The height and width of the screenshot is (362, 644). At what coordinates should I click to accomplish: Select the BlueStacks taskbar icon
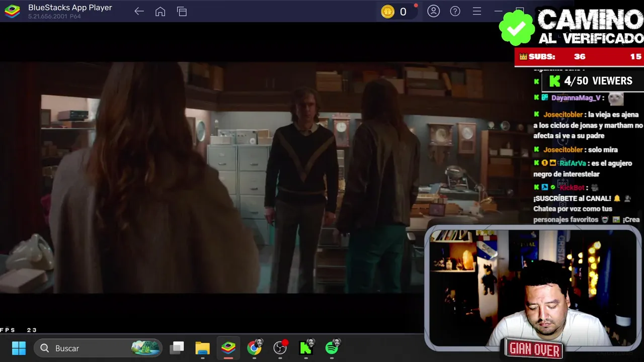point(228,348)
